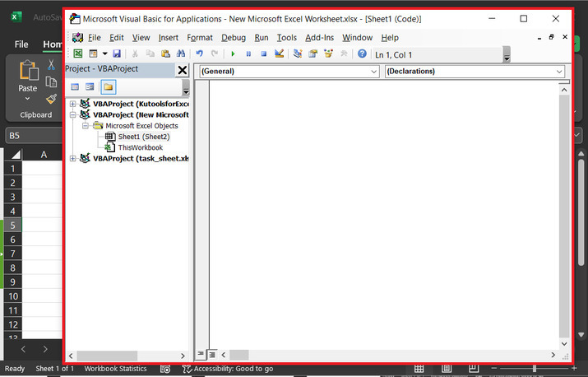Click Format Painter brush in Excel ribbon
Viewport: 588px width, 377px height.
click(51, 99)
